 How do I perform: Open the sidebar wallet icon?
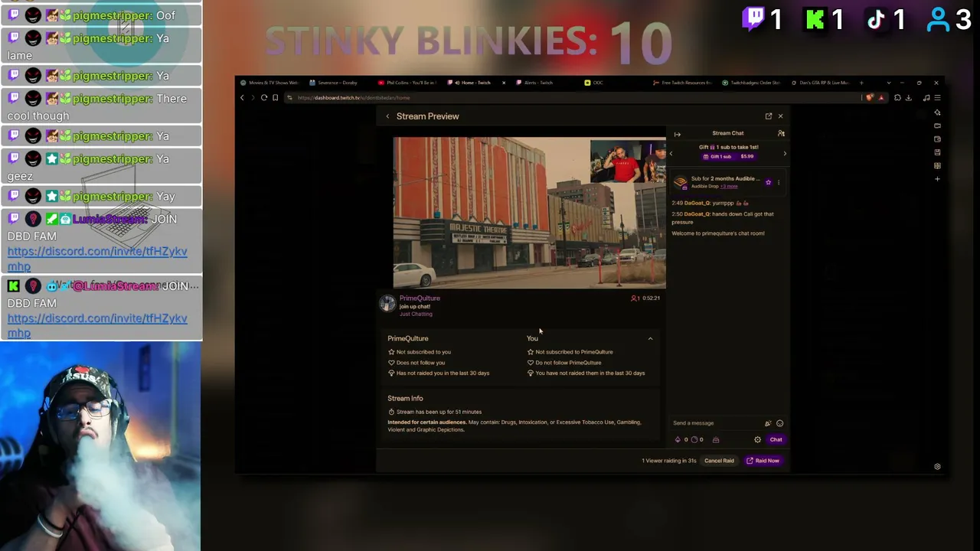point(937,139)
